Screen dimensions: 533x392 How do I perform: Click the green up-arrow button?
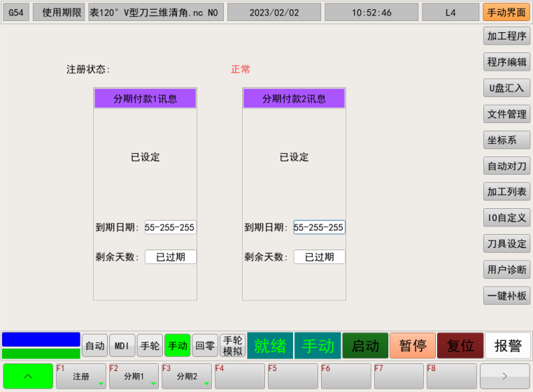28,376
